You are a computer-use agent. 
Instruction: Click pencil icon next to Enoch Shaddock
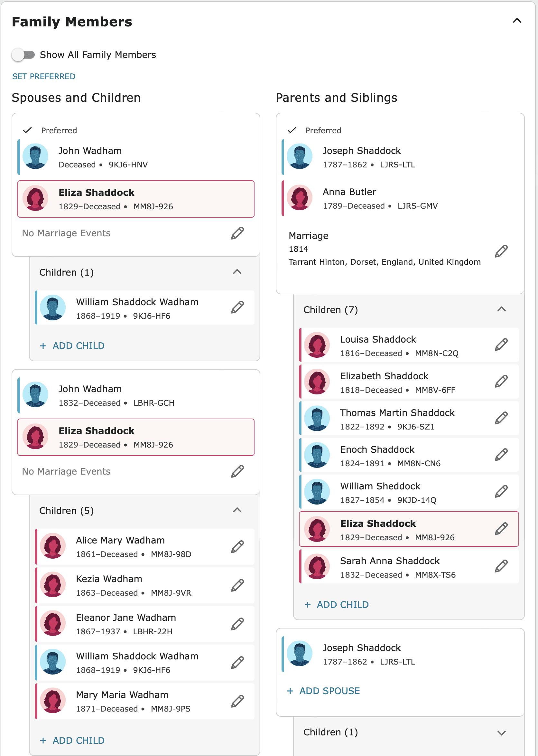(501, 455)
